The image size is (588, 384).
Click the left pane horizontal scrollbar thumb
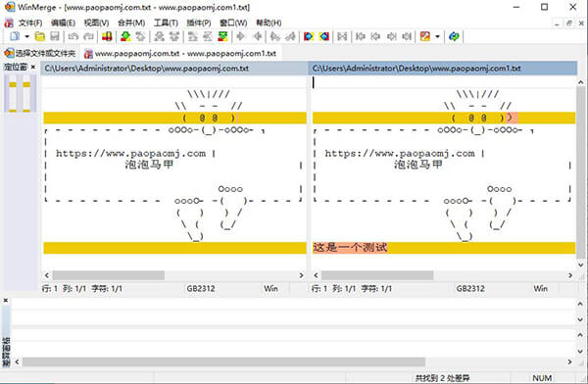[x=109, y=275]
